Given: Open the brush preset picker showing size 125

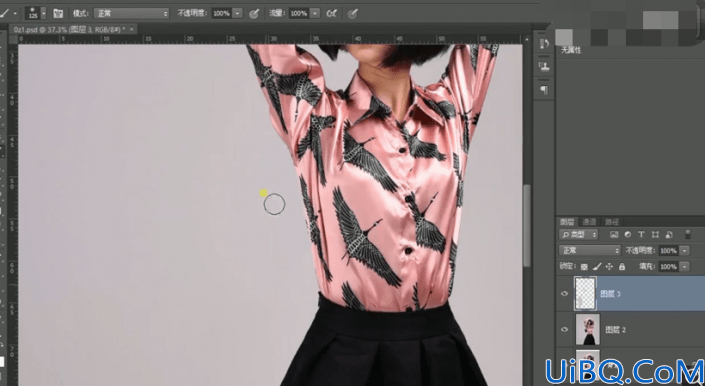Looking at the screenshot, I should [36, 13].
